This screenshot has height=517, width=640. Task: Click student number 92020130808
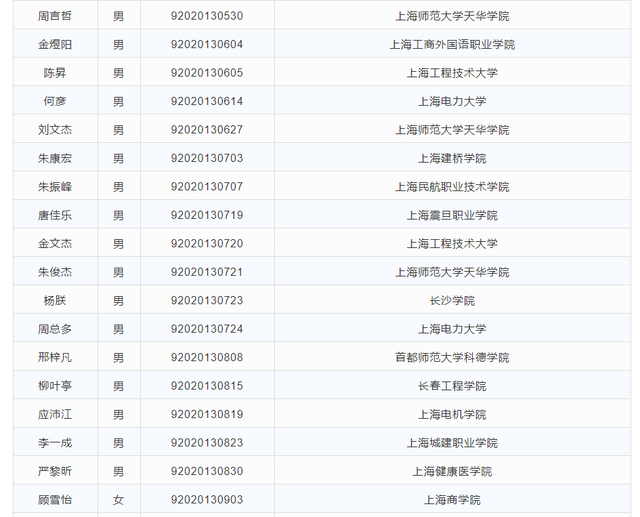pos(207,357)
